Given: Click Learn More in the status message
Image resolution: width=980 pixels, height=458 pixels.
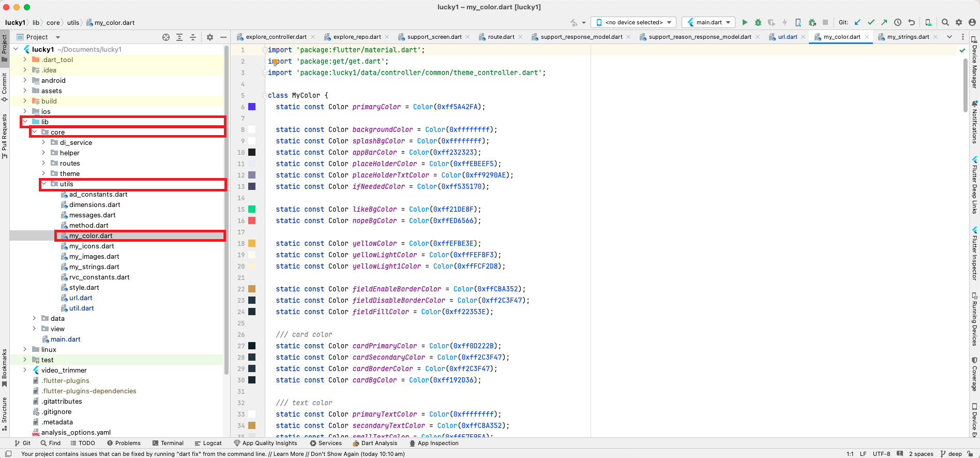Looking at the screenshot, I should 289,454.
